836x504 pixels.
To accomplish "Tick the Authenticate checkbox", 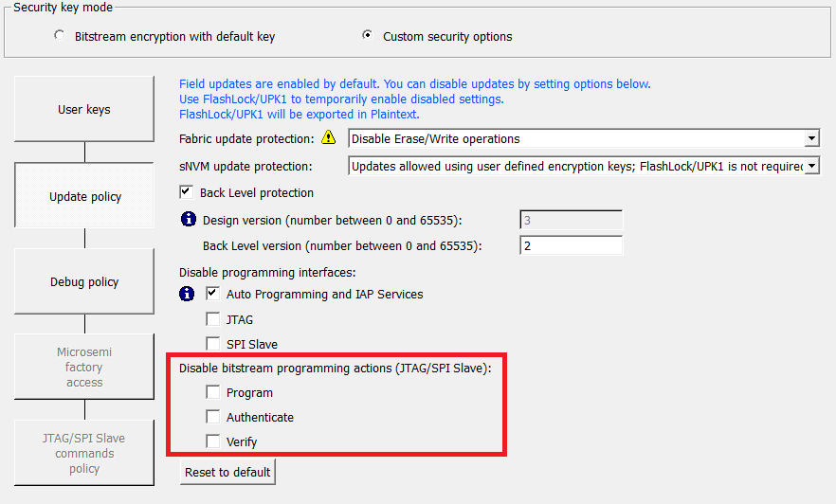I will [x=213, y=417].
